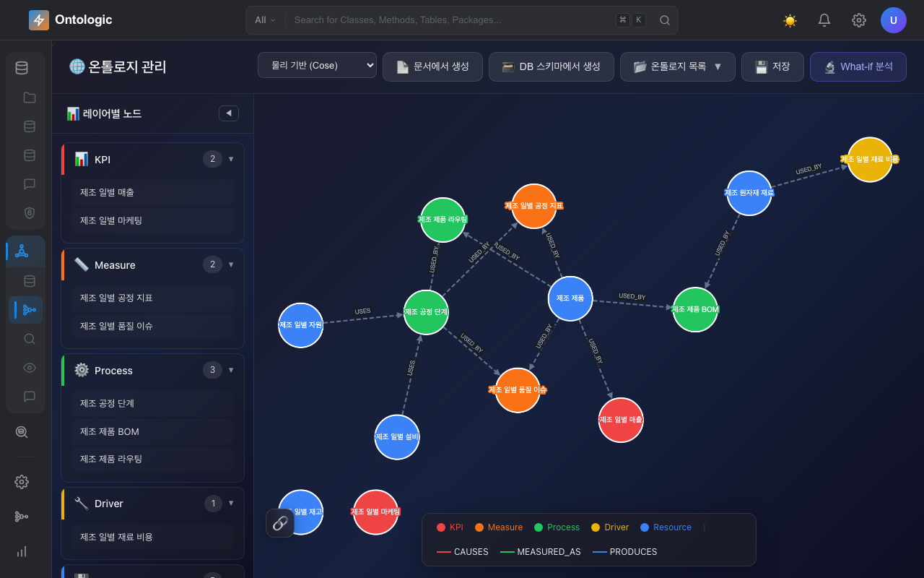Open the bar chart icon at the sidebar bottom
The width and height of the screenshot is (924, 578).
click(x=22, y=551)
